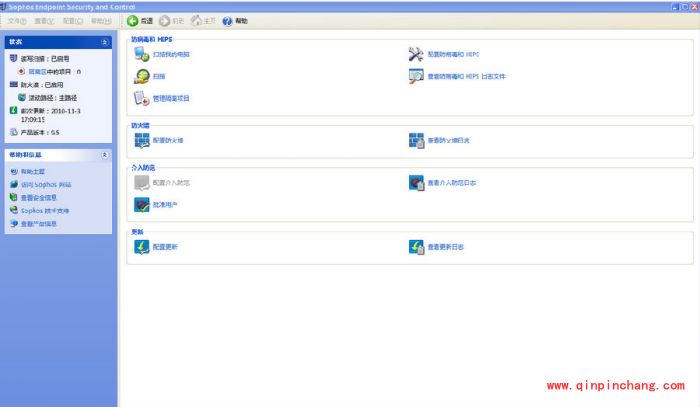Click the View updating log icon
Image resolution: width=700 pixels, height=407 pixels.
tap(417, 247)
